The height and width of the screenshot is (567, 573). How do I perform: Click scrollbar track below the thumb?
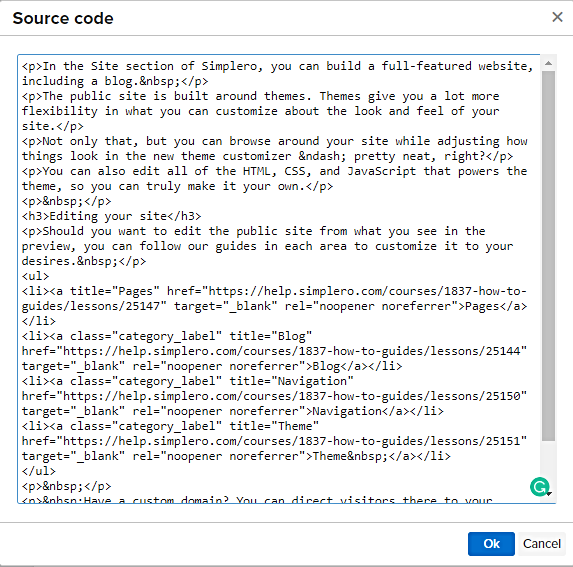click(548, 458)
